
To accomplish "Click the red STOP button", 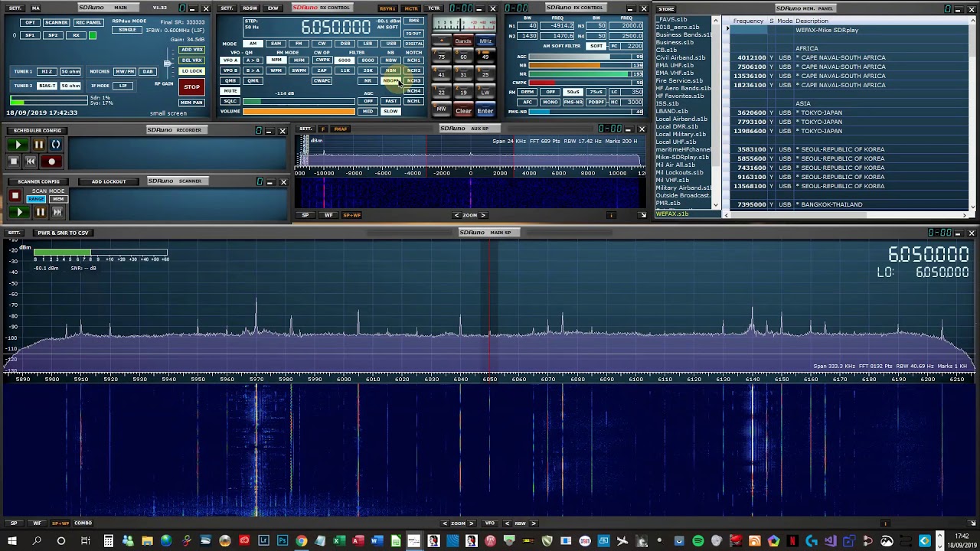I will point(191,86).
